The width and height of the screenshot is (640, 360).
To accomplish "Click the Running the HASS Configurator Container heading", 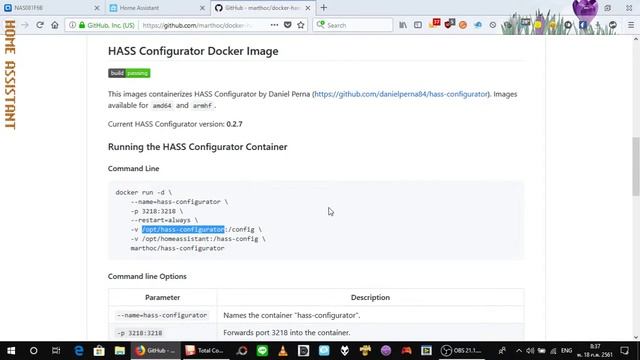I will (x=198, y=147).
